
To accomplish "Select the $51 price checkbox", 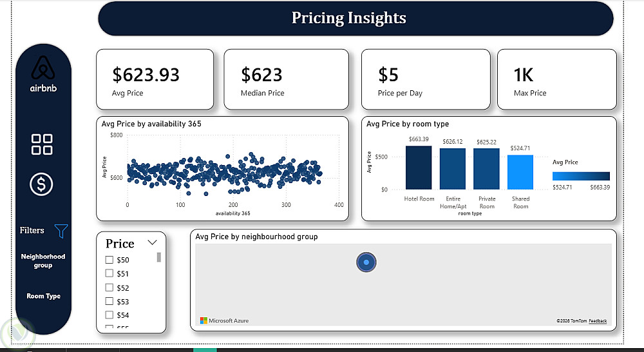I will (109, 274).
